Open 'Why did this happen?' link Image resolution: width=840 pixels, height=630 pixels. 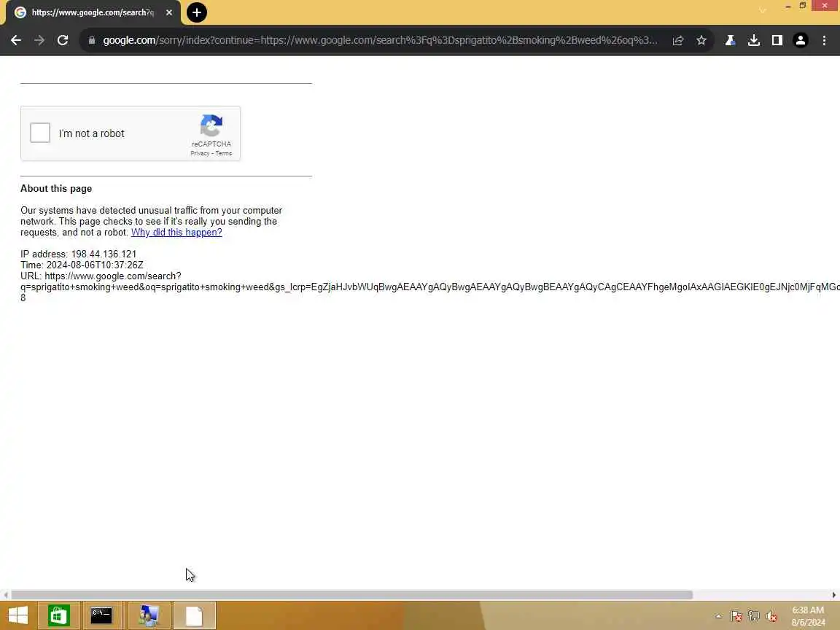click(176, 232)
